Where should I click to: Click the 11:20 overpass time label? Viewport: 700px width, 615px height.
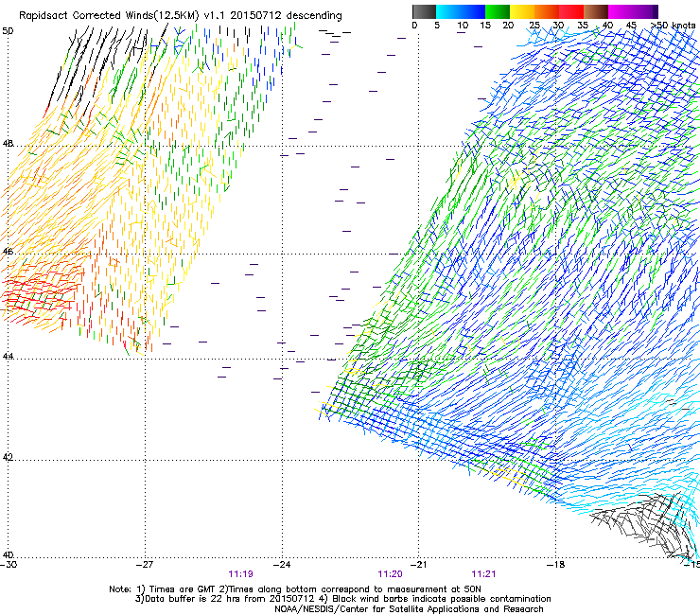[390, 574]
